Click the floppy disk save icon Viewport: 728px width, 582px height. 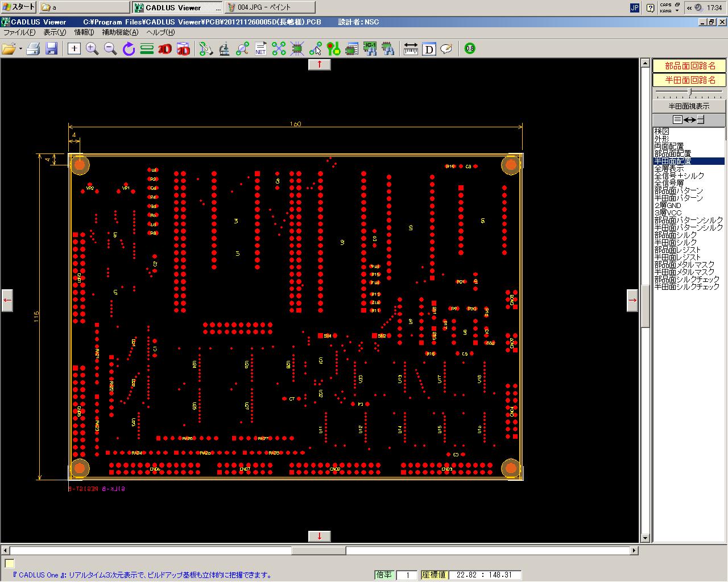point(51,49)
